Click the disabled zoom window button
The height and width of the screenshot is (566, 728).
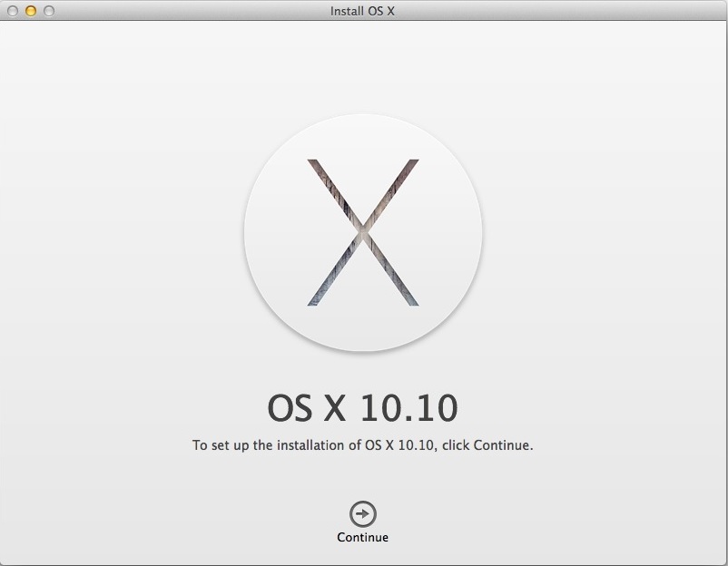49,11
